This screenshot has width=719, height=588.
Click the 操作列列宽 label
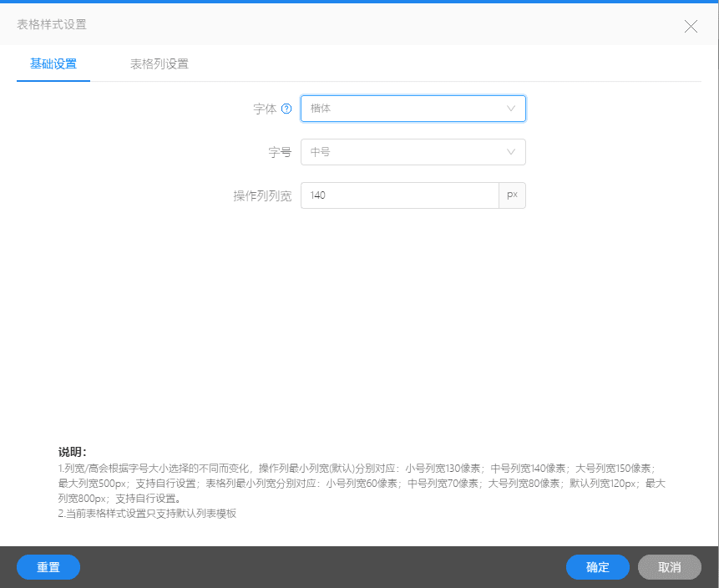tap(262, 195)
